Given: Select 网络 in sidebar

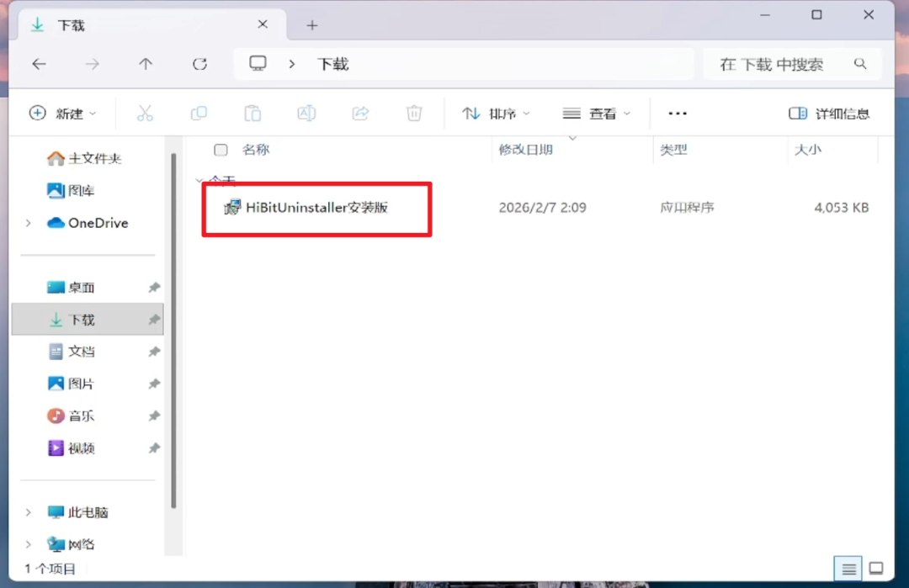Looking at the screenshot, I should coord(70,544).
